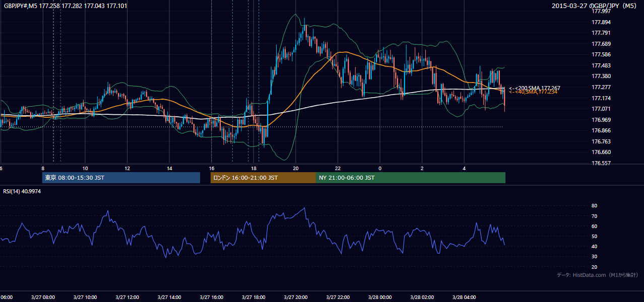This screenshot has height=302, width=644.
Task: Click the bottom time label 3/27 12:00
Action: [x=127, y=297]
